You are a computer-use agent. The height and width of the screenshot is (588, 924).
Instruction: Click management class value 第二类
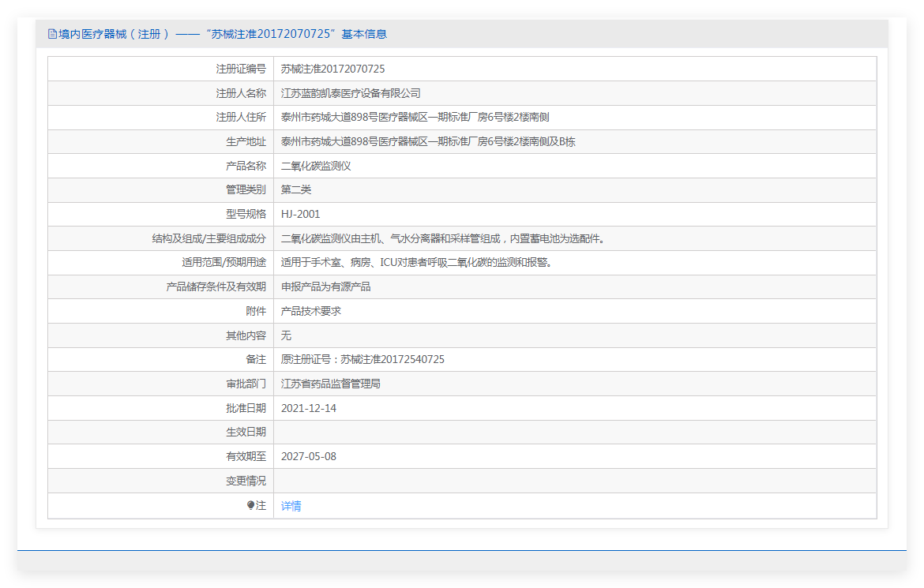[x=296, y=189]
